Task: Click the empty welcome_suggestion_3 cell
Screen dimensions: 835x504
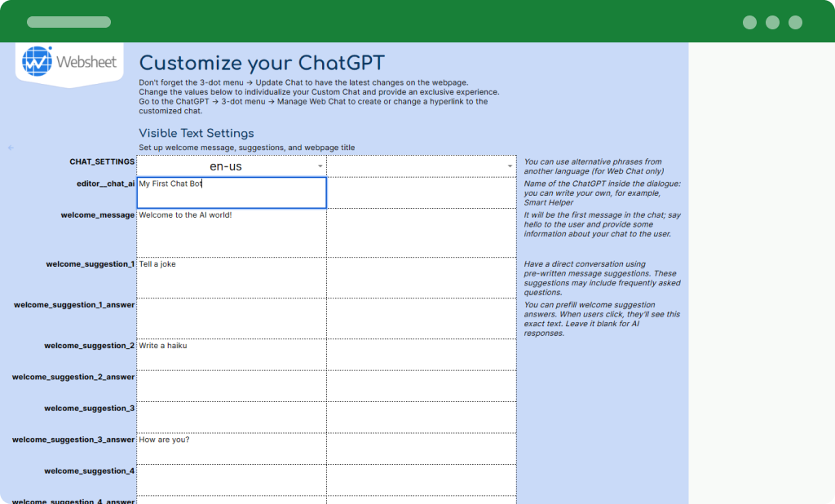Action: point(232,417)
